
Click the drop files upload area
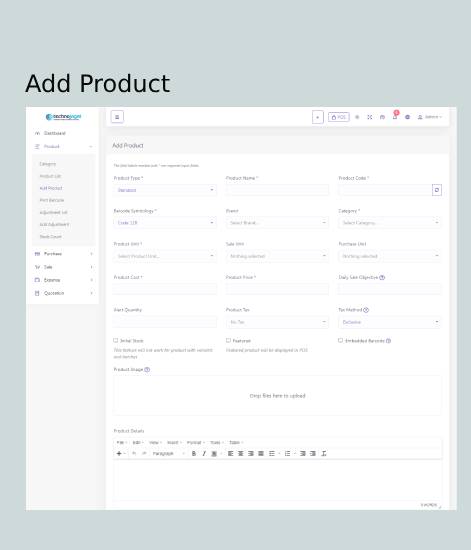coord(277,395)
